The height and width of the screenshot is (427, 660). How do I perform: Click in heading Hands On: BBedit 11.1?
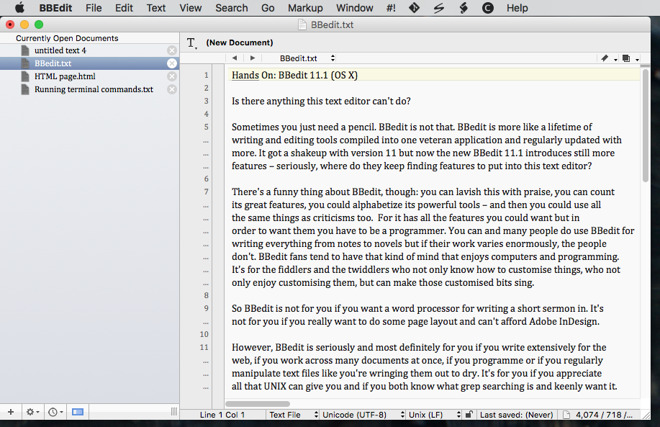point(295,75)
